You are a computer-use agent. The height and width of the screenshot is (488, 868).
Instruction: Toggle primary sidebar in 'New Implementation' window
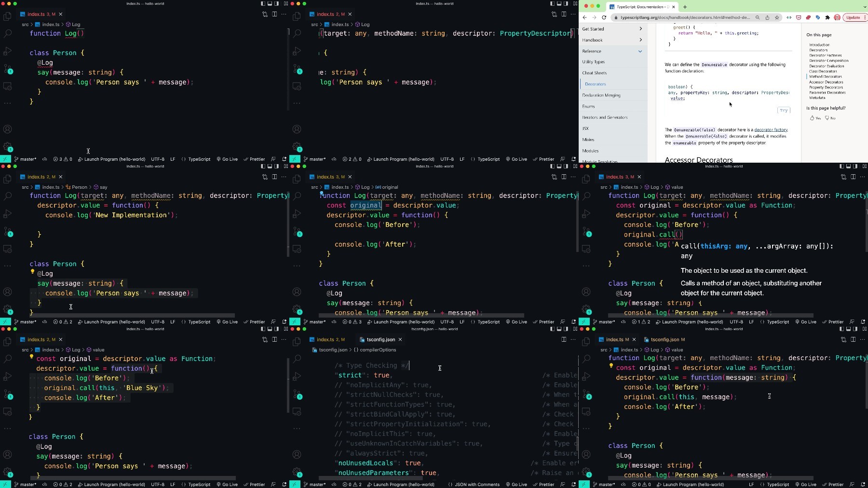click(263, 166)
